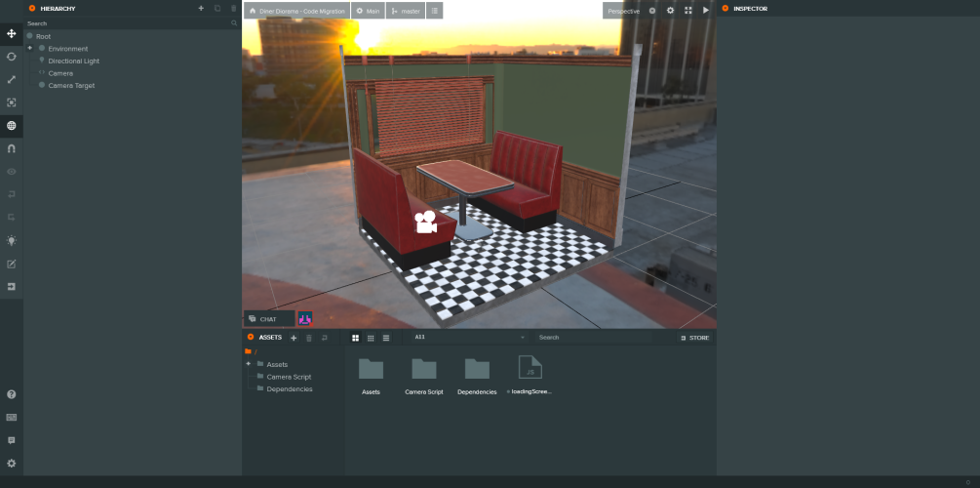The width and height of the screenshot is (980, 488).
Task: Open the Code Editor icon
Action: 12,264
